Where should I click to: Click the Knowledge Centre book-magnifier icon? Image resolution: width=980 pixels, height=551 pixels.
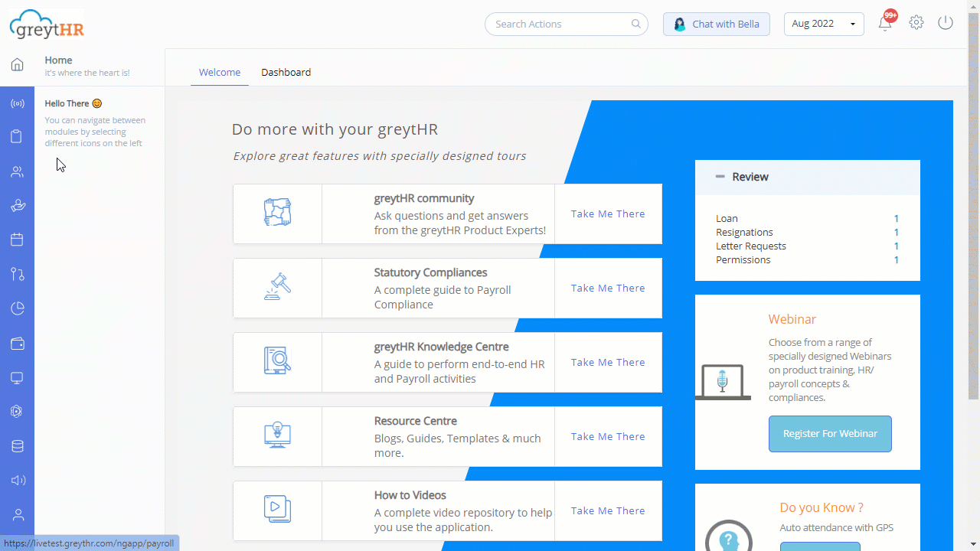[x=277, y=360]
